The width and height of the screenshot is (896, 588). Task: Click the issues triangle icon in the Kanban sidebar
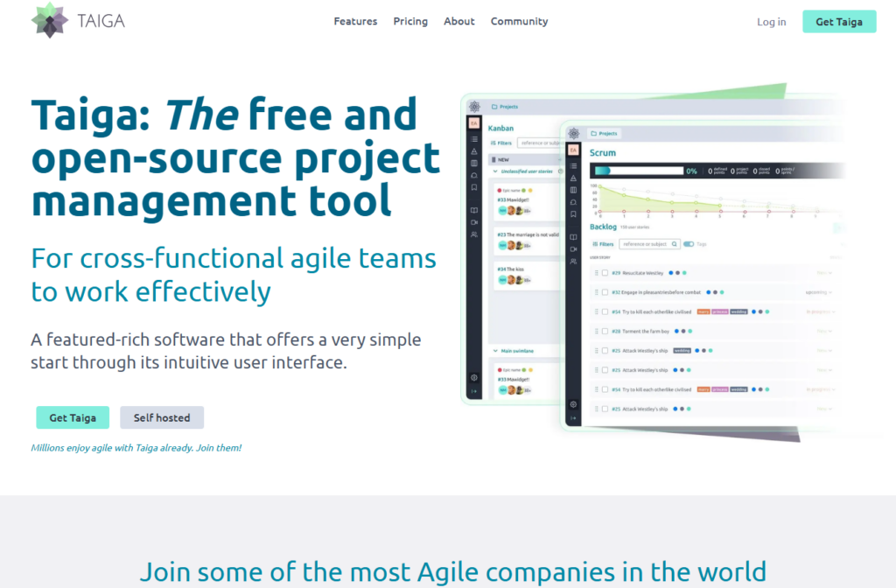tap(474, 151)
